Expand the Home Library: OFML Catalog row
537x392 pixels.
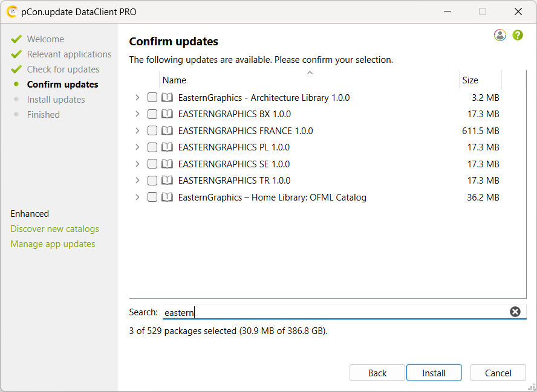pyautogui.click(x=137, y=197)
